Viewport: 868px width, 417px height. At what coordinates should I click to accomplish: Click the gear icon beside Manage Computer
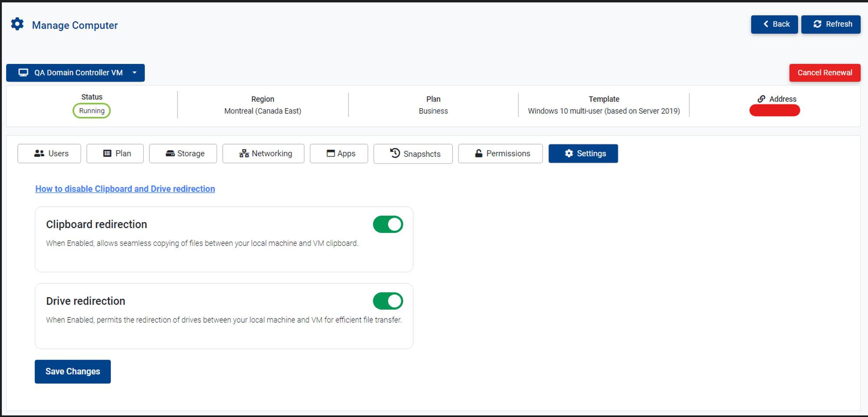[x=17, y=24]
